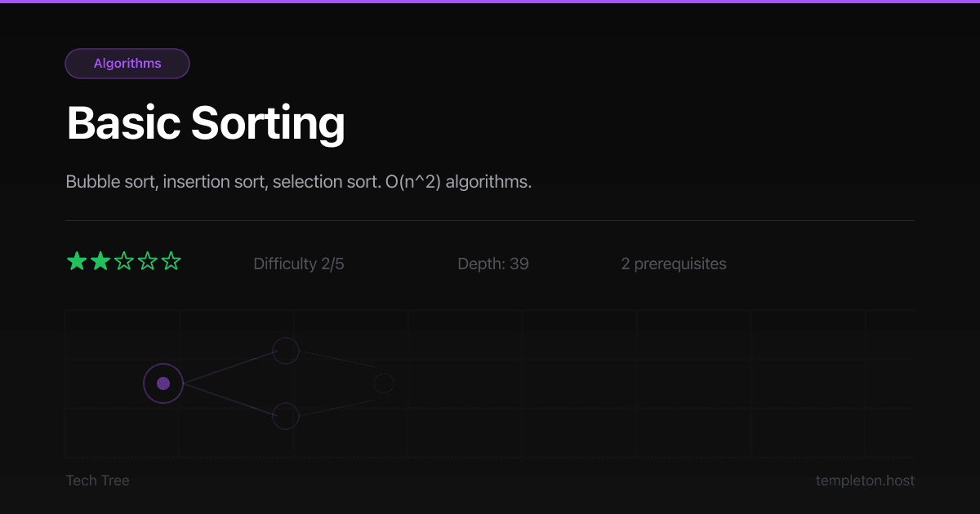This screenshot has height=514, width=980.
Task: Open the templeton.host link
Action: pyautogui.click(x=865, y=481)
